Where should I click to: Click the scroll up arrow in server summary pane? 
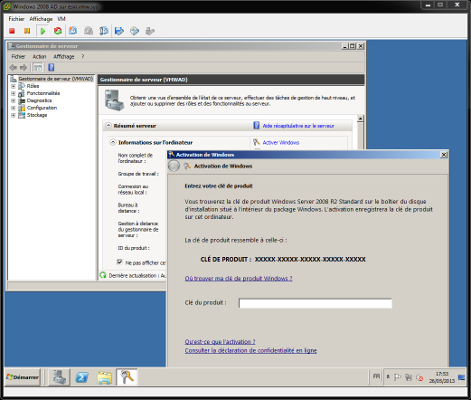[360, 118]
